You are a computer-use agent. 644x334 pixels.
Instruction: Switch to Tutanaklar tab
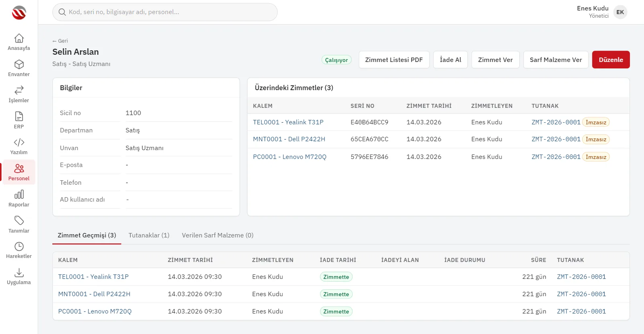tap(149, 235)
